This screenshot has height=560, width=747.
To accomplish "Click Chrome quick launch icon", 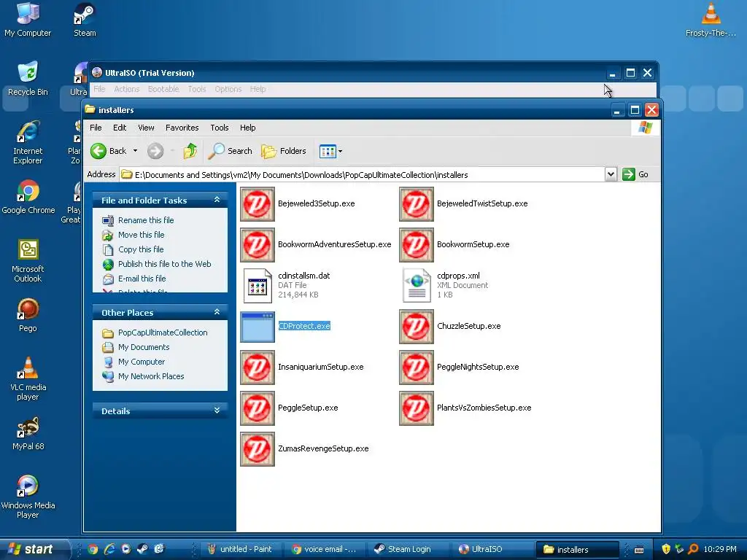I will [x=93, y=549].
